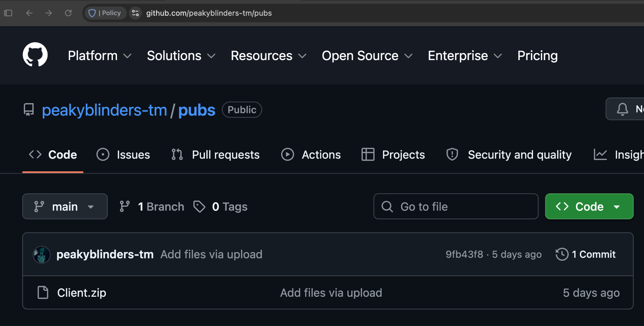The width and height of the screenshot is (644, 326).
Task: Click the commit history clock icon
Action: (562, 254)
